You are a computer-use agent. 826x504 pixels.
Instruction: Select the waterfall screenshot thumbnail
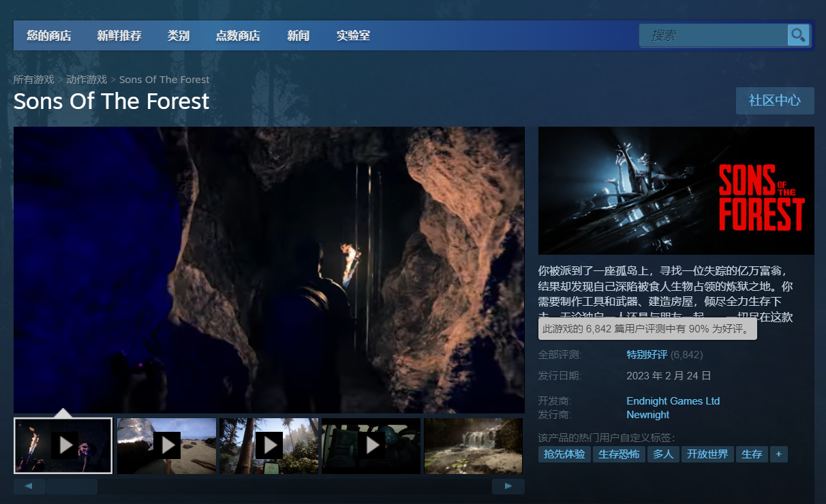473,445
